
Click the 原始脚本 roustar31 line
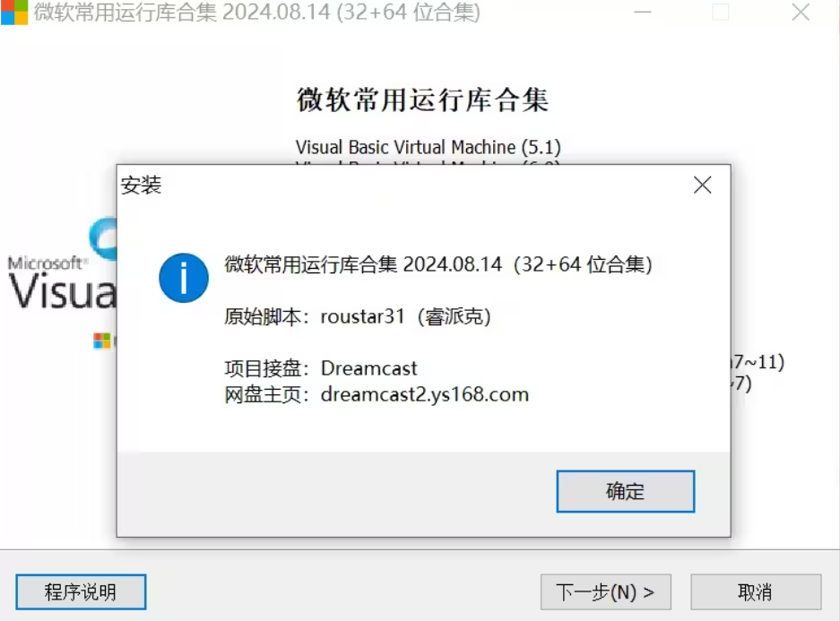[358, 316]
